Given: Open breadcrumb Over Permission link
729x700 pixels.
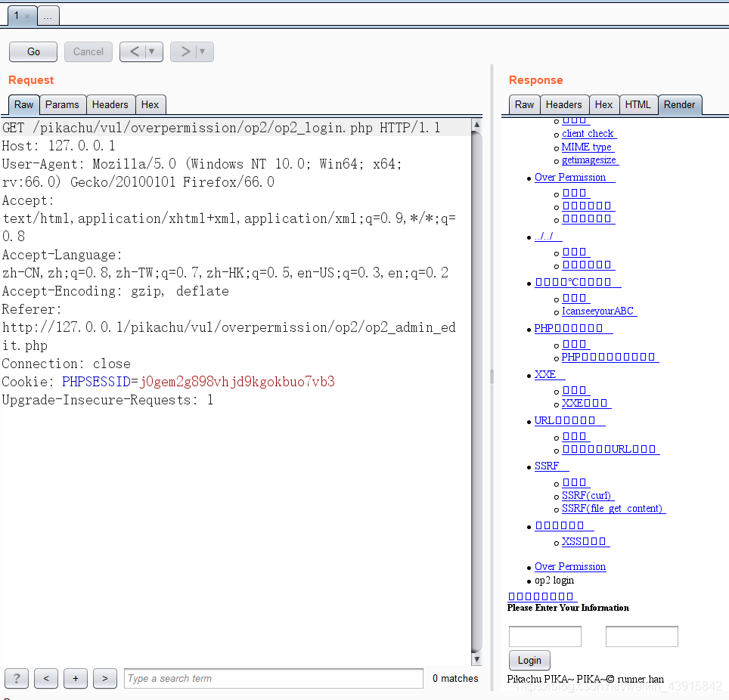Looking at the screenshot, I should (x=570, y=567).
